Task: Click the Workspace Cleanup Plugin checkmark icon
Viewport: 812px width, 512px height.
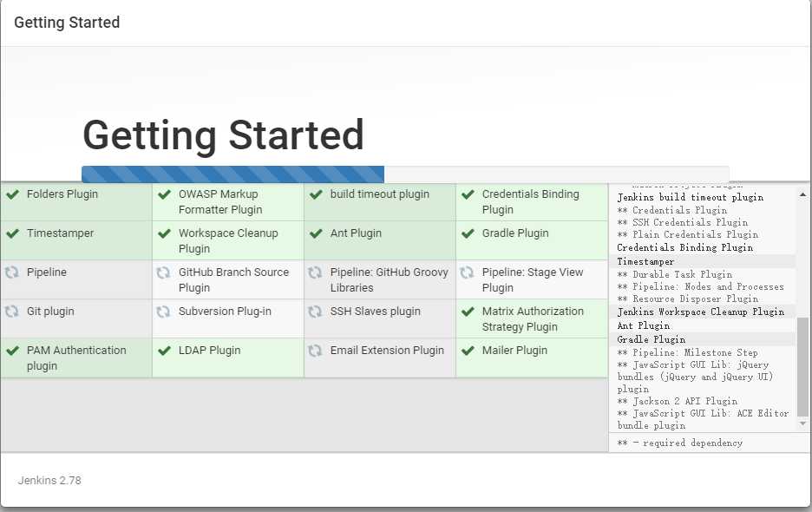Action: click(x=164, y=233)
